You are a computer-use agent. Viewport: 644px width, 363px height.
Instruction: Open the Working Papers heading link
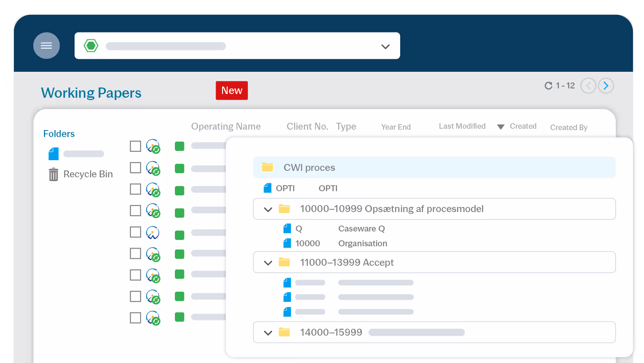click(91, 93)
